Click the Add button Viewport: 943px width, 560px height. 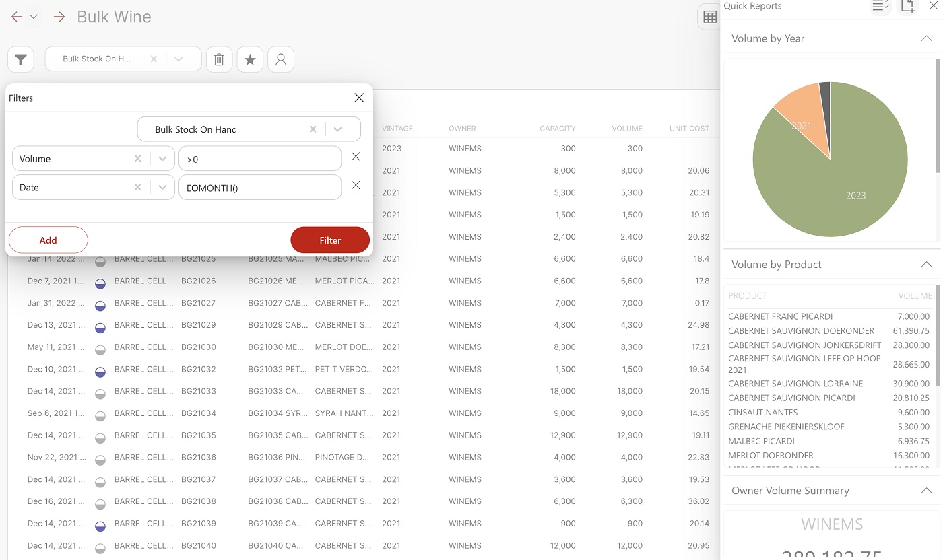48,240
